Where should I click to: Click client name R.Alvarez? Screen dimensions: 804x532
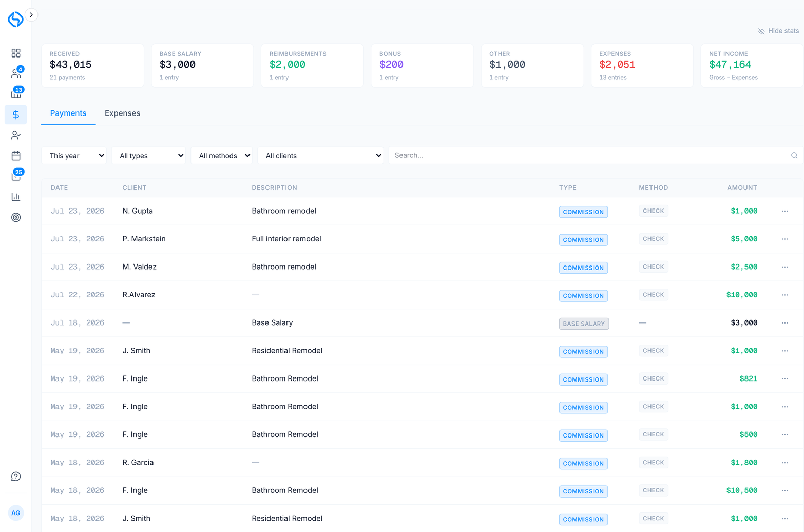pos(139,295)
